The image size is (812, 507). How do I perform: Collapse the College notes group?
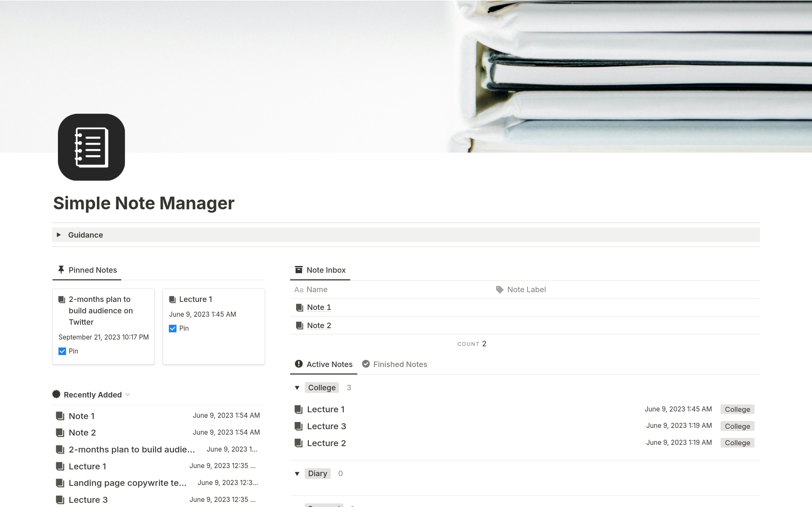click(x=297, y=387)
